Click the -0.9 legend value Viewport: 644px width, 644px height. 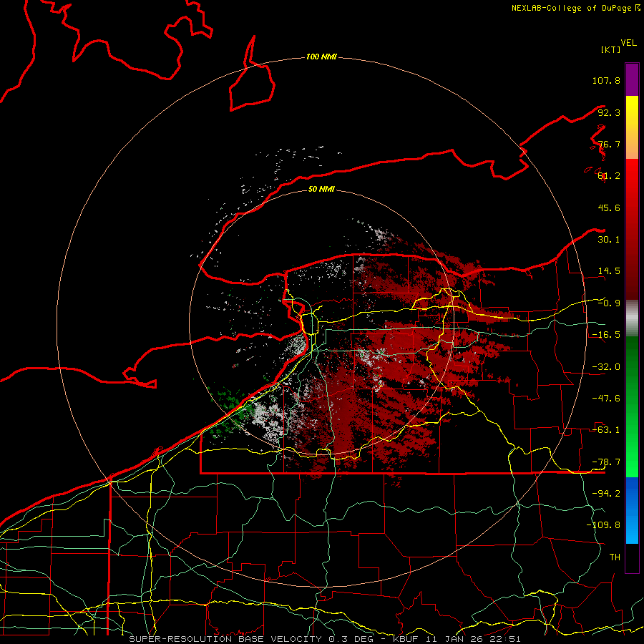pyautogui.click(x=609, y=303)
